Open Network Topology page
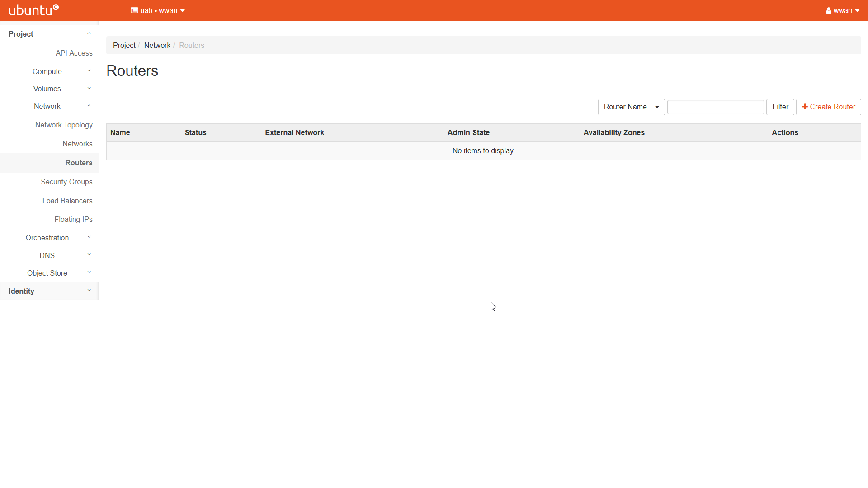Viewport: 868px width, 488px height. [64, 125]
